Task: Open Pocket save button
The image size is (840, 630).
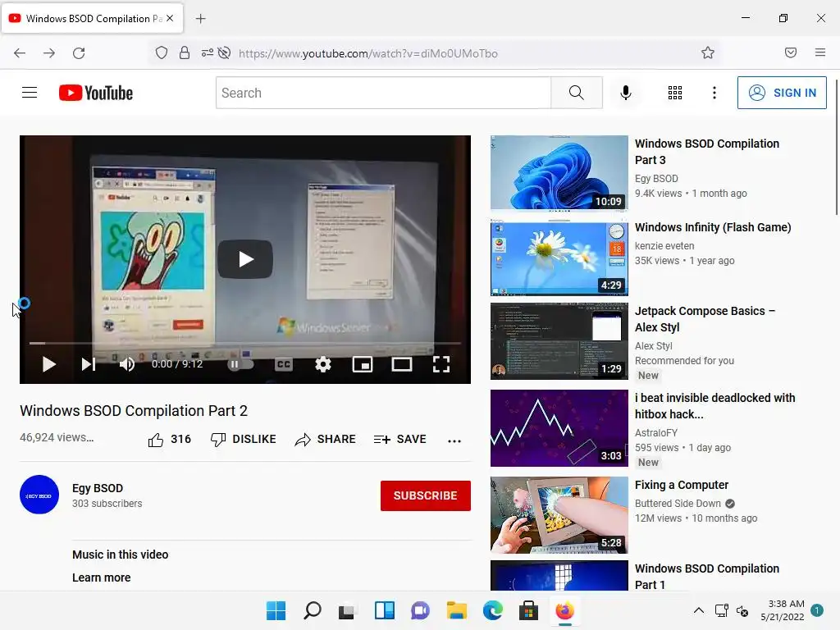Action: tap(791, 52)
